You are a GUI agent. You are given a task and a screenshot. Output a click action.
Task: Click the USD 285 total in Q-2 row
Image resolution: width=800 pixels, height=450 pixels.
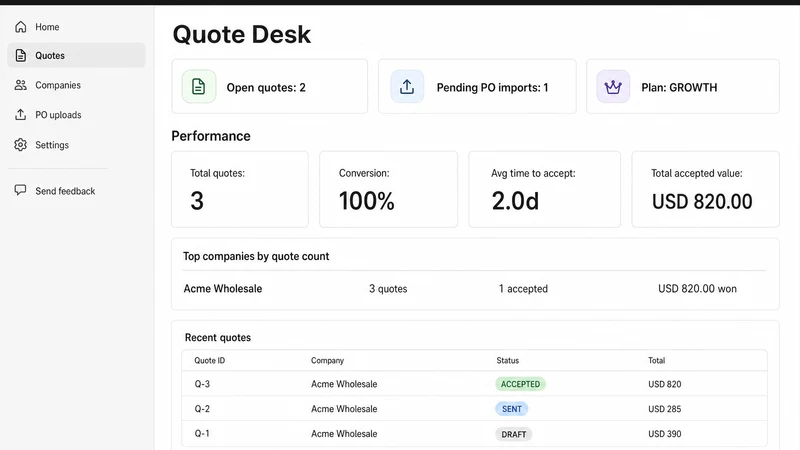coord(665,409)
